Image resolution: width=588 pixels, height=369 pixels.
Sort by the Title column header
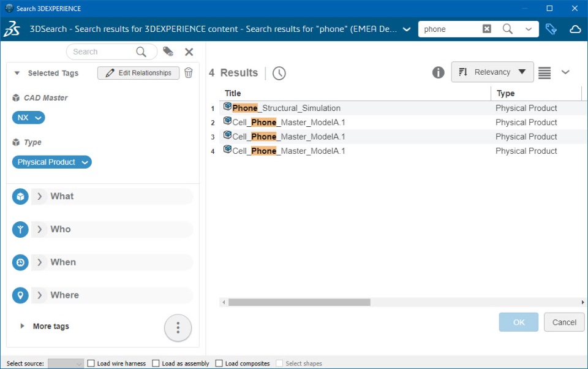pyautogui.click(x=355, y=93)
